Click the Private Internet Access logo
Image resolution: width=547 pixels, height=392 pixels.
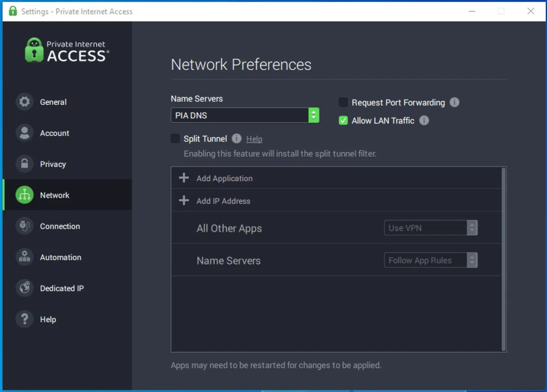click(x=67, y=50)
